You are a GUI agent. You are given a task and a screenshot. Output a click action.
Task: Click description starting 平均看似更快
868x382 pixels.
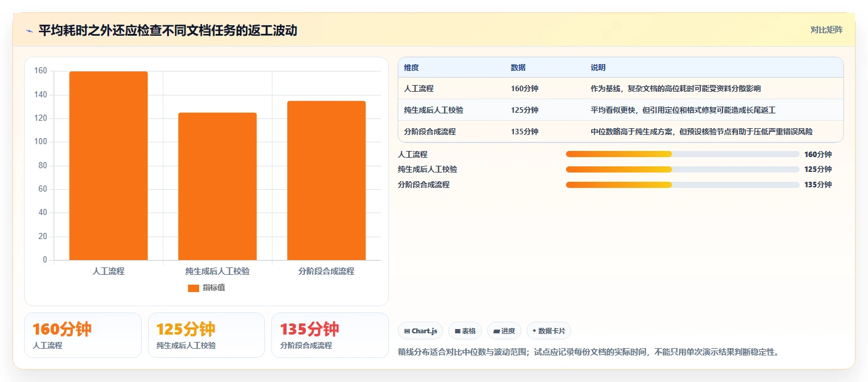pos(683,110)
